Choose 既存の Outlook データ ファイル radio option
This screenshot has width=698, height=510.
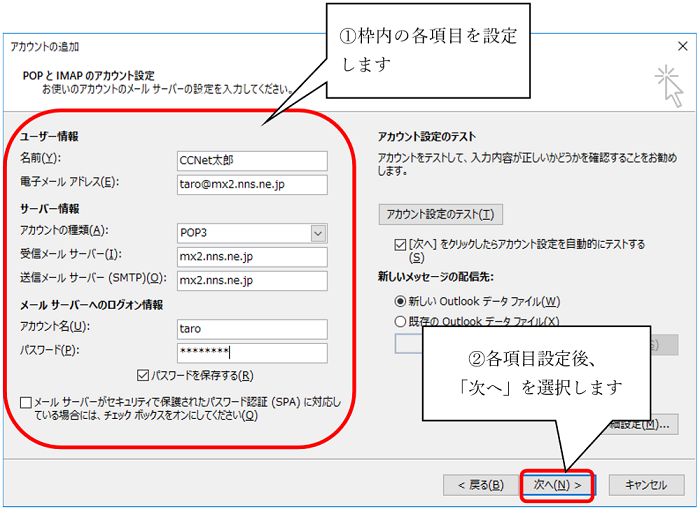(x=401, y=322)
